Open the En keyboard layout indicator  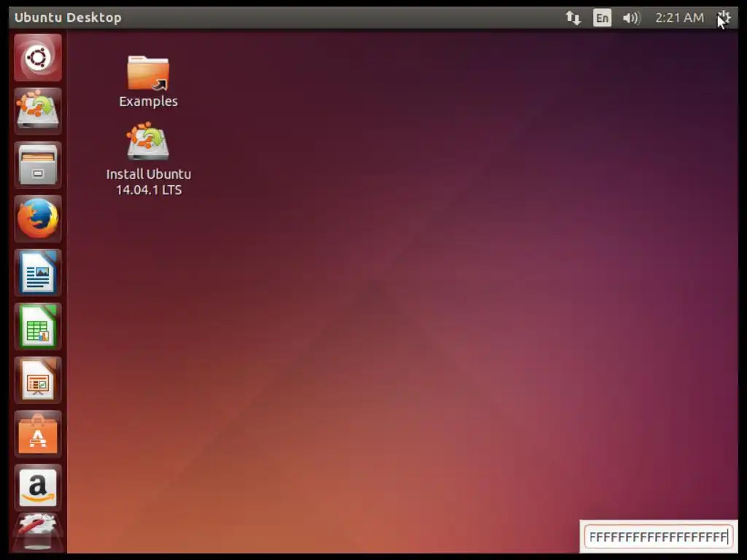pos(602,18)
